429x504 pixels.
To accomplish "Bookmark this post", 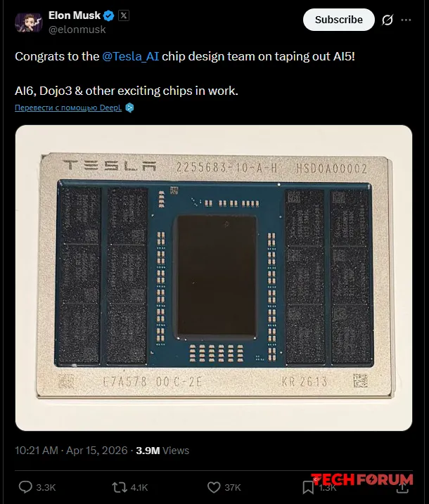I will 308,486.
